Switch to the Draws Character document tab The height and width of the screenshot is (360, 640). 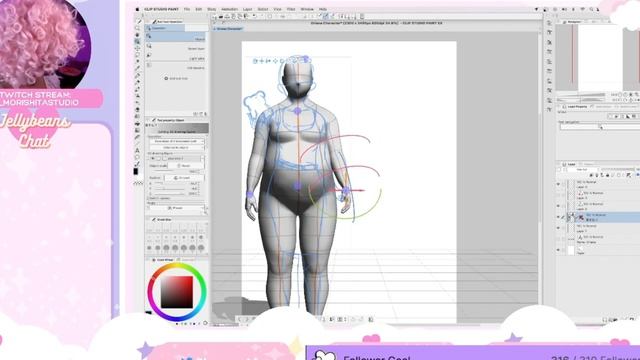229,29
